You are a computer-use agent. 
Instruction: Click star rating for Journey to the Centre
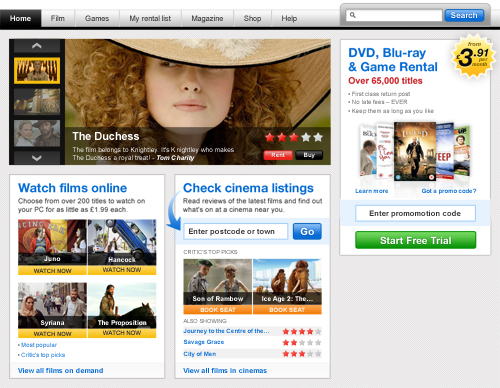pos(302,331)
